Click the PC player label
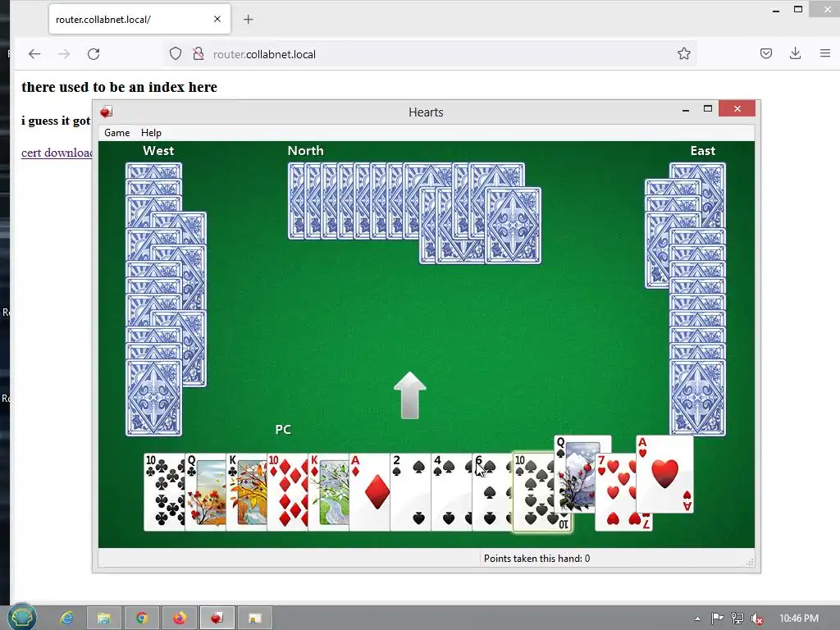The width and height of the screenshot is (840, 630). [283, 430]
